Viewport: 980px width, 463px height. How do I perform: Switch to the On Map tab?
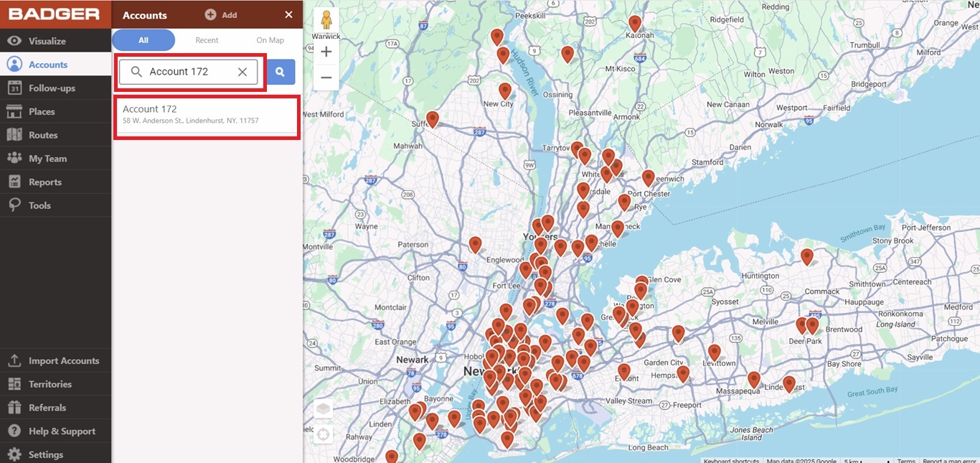pos(270,40)
